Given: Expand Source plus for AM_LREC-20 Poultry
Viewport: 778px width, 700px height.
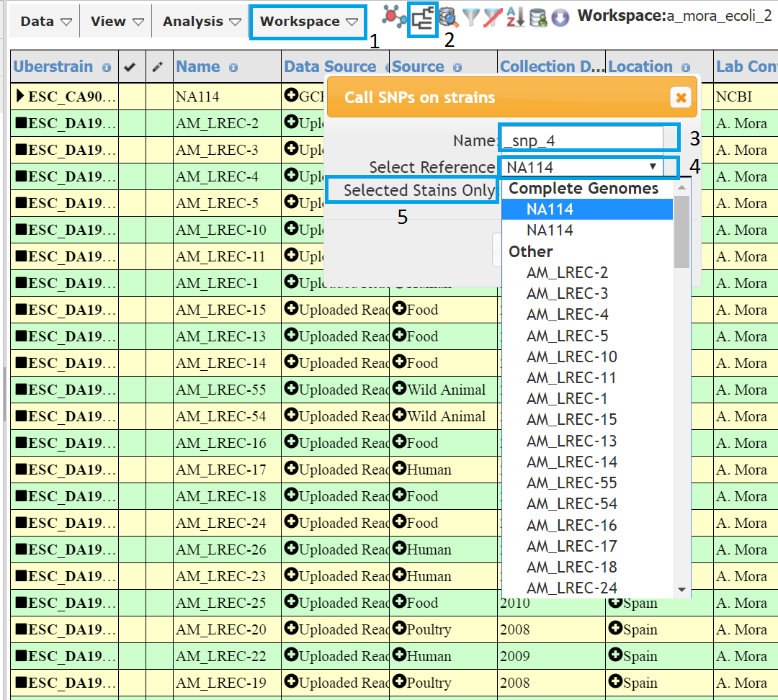Looking at the screenshot, I should click(399, 628).
